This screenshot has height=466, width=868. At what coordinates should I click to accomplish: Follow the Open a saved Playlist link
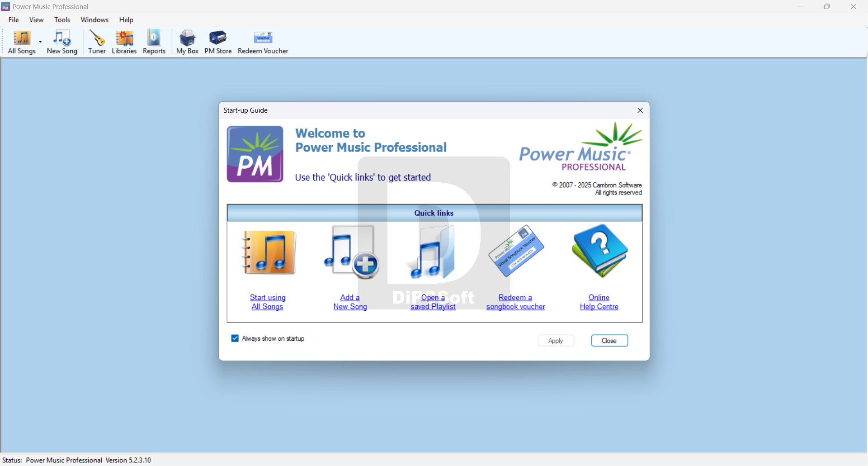pyautogui.click(x=433, y=302)
